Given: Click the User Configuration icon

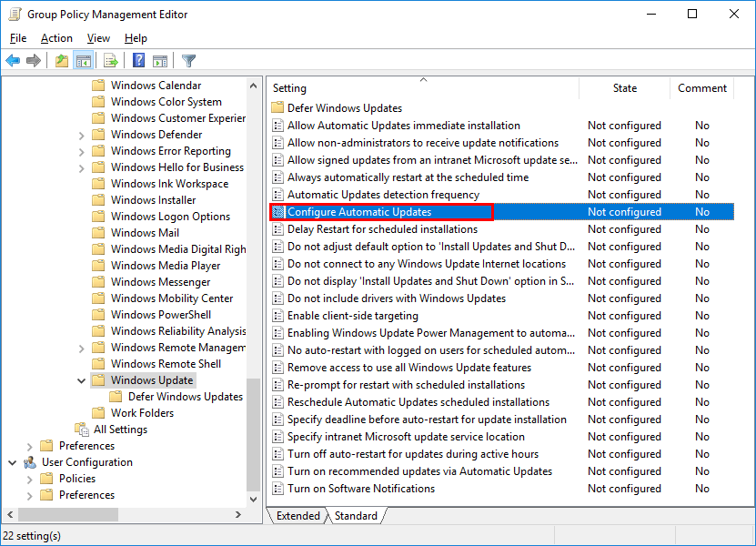Looking at the screenshot, I should (x=30, y=462).
